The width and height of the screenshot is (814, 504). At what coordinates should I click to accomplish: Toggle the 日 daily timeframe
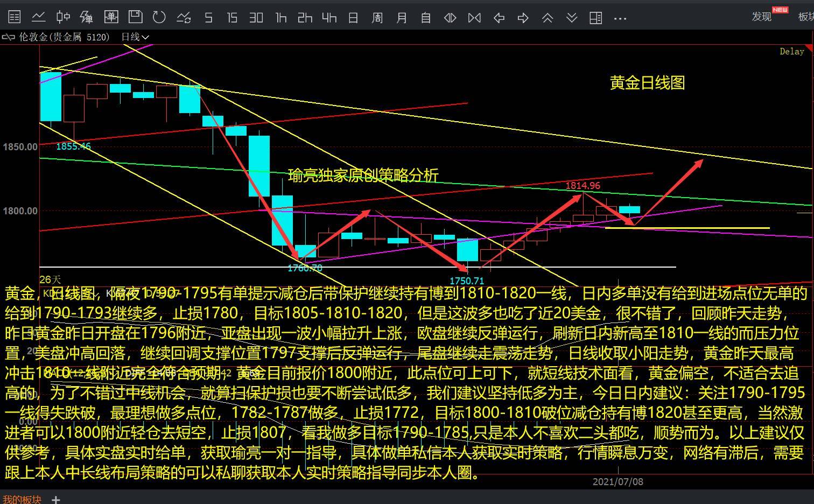point(353,18)
